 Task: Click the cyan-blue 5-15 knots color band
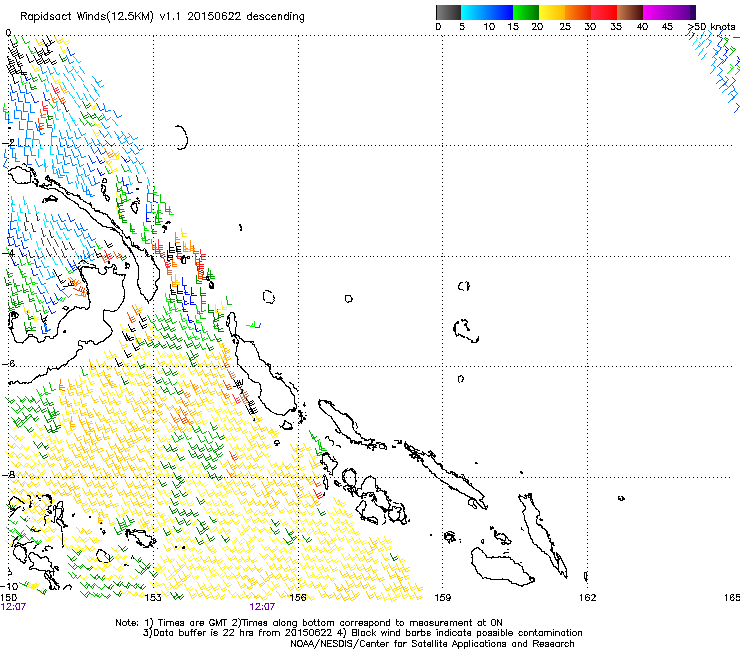click(x=487, y=12)
